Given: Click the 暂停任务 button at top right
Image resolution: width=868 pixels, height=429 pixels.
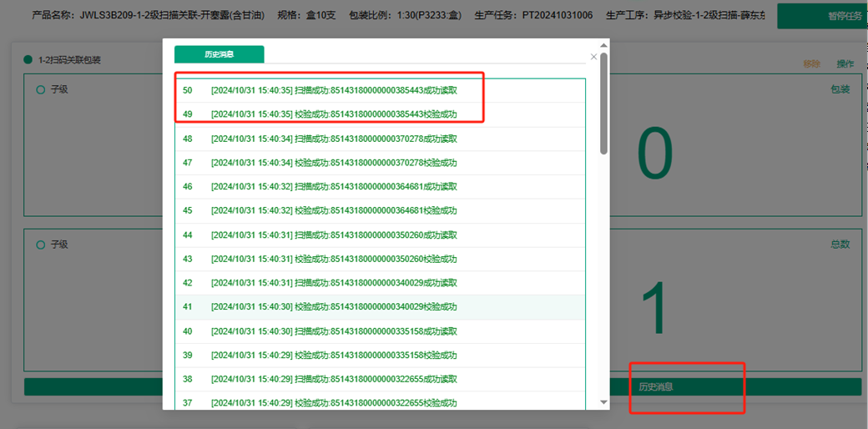Looking at the screenshot, I should click(823, 16).
